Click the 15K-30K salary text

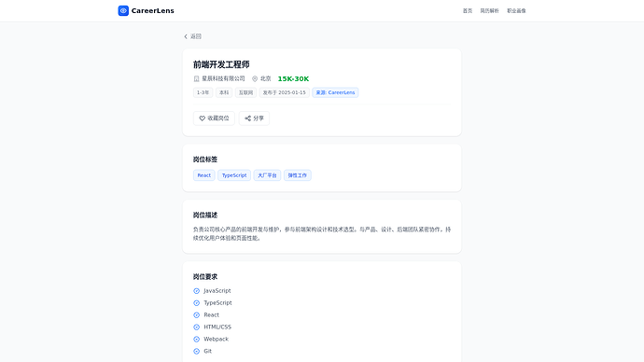[293, 78]
